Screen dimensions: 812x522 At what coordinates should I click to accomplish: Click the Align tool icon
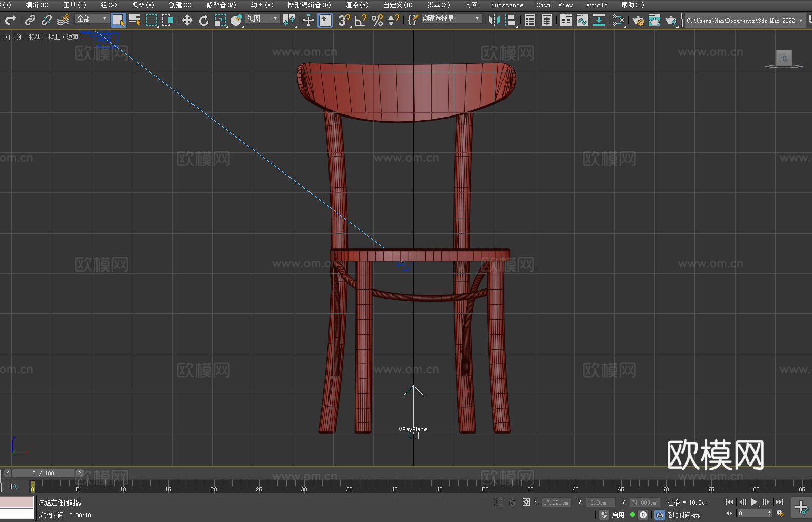[511, 20]
